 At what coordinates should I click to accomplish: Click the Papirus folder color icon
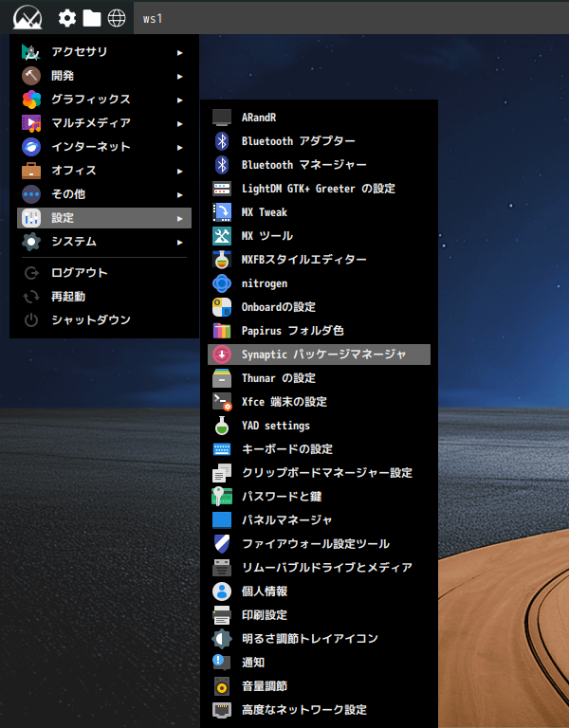tap(222, 331)
